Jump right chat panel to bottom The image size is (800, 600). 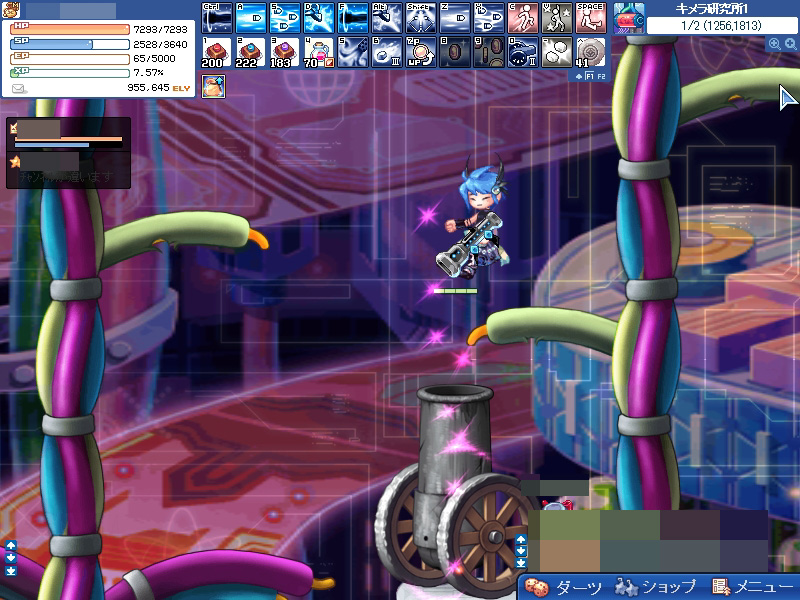tap(520, 563)
